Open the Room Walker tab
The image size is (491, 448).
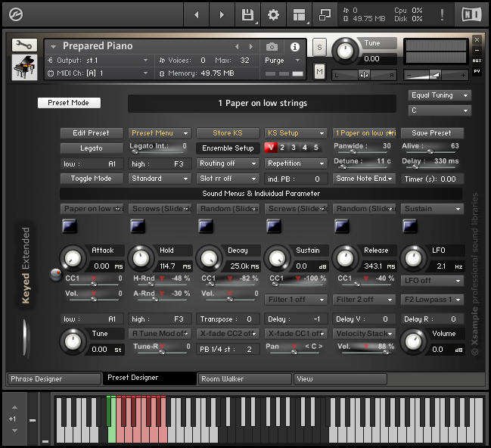244,379
